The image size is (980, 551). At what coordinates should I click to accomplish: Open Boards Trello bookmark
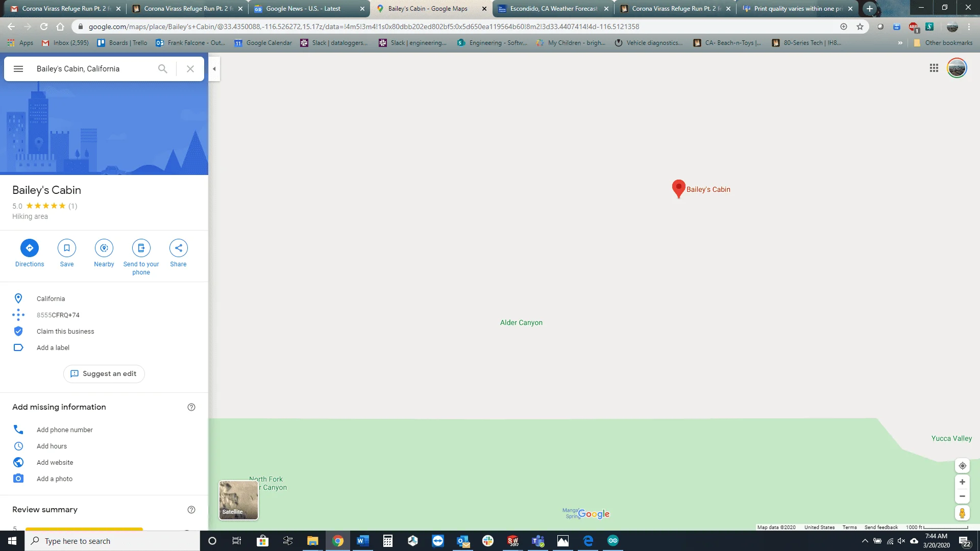click(122, 43)
